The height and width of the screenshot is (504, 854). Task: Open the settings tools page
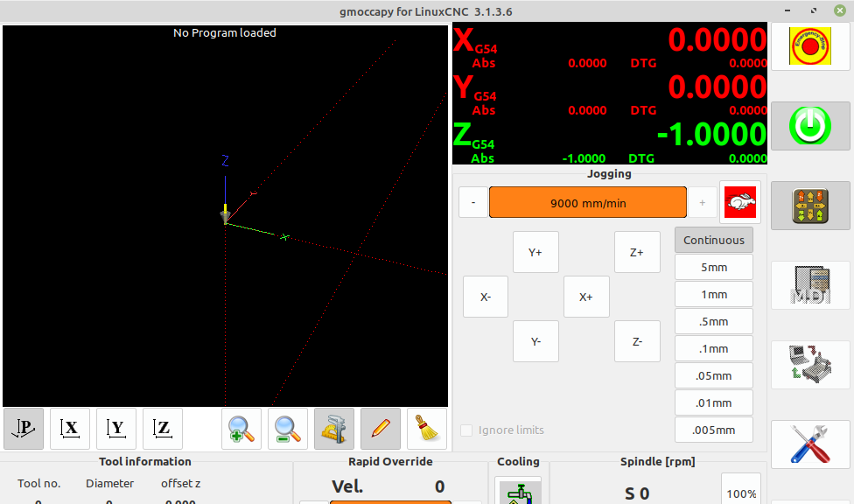810,444
